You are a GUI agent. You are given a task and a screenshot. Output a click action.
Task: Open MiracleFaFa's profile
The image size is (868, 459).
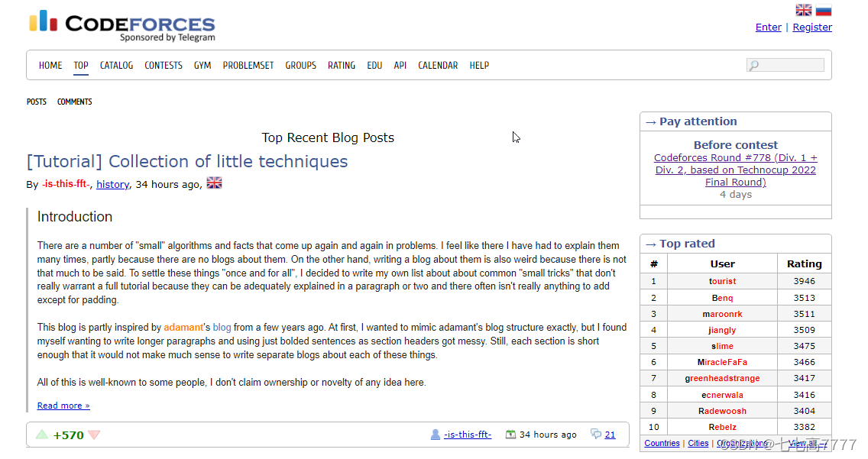(x=722, y=362)
